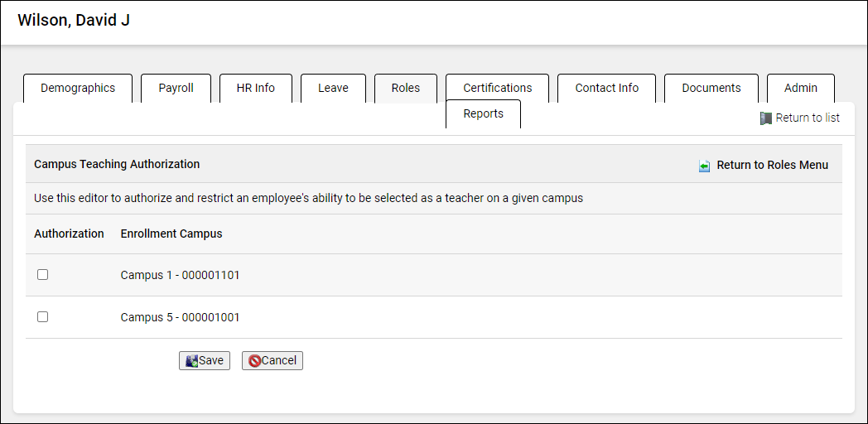
Task: Click the Return to list link text
Action: pos(808,118)
